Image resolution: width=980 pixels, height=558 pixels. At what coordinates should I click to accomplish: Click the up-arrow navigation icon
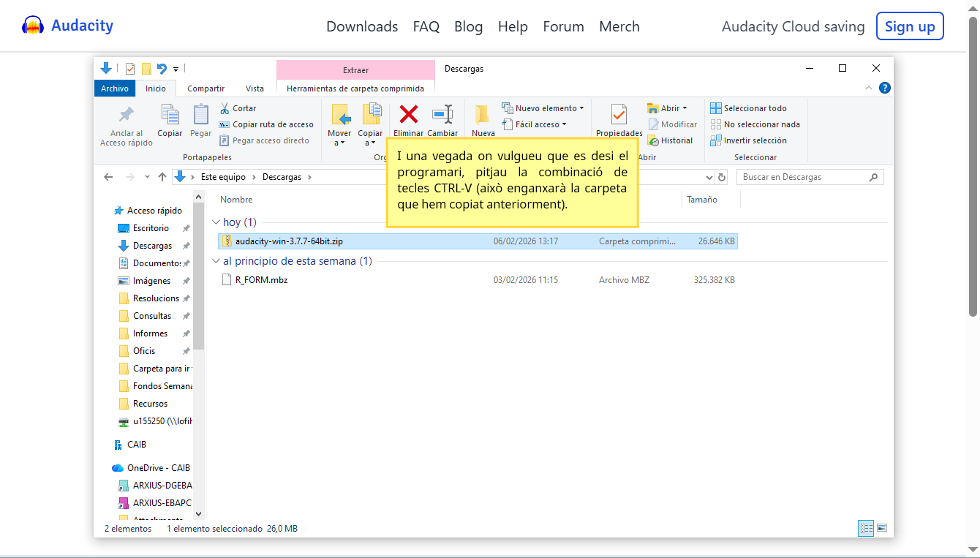pos(162,177)
